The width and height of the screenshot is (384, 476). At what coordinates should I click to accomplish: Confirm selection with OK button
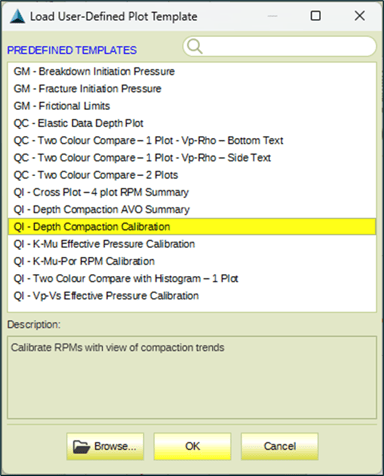pyautogui.click(x=192, y=446)
